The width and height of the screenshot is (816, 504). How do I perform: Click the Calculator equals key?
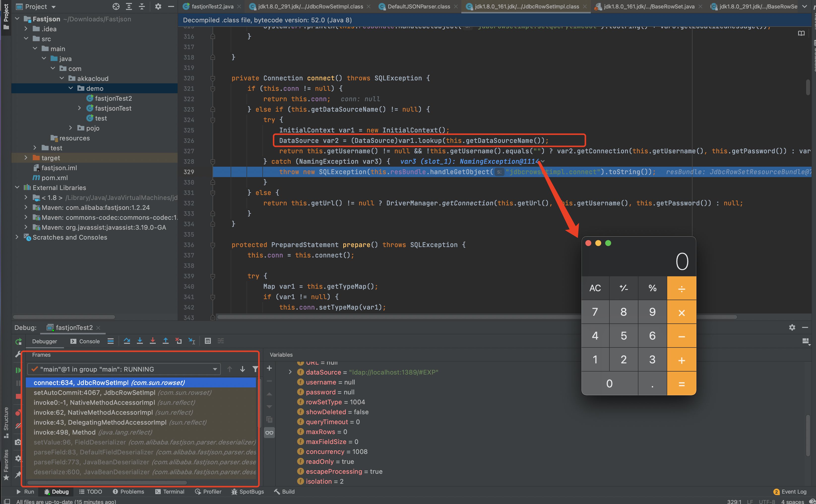(682, 384)
